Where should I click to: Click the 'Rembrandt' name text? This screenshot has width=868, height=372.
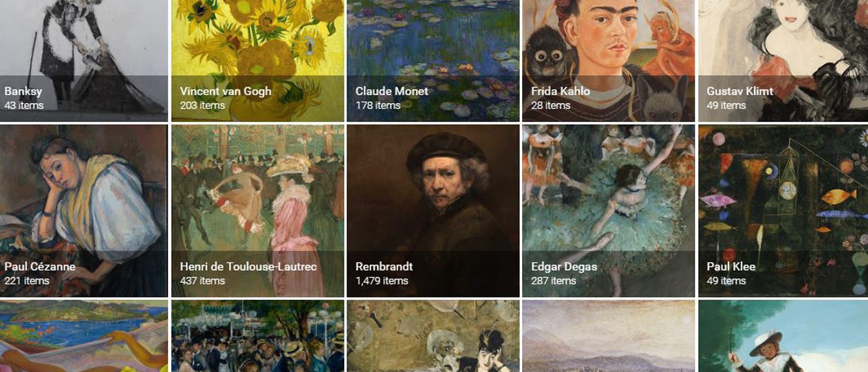tap(384, 267)
